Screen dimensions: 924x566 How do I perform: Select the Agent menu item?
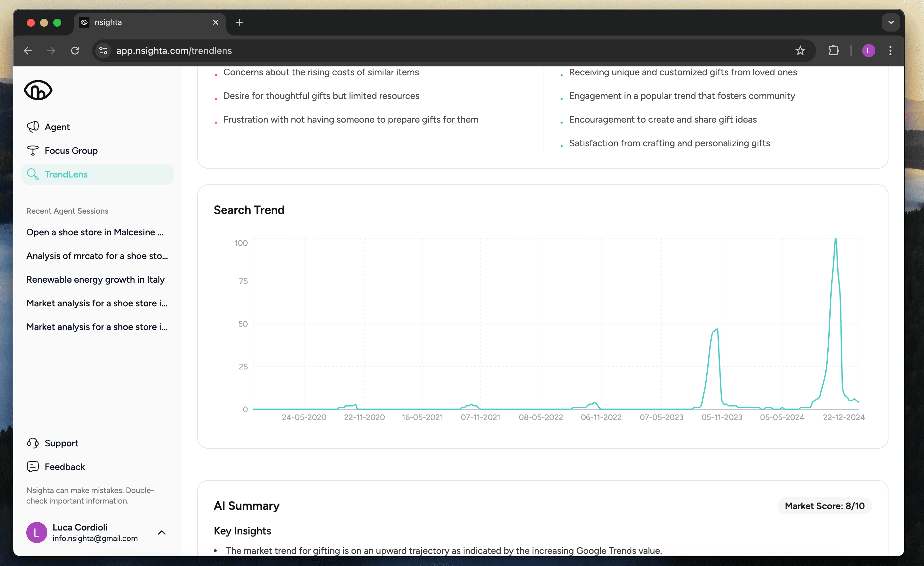(x=58, y=127)
